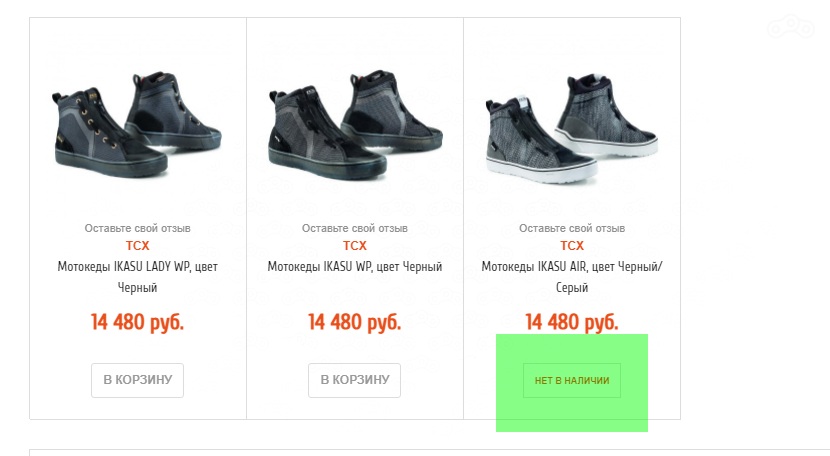830x456 pixels.
Task: Open TCX brand link on IKASU WP card
Action: [x=354, y=246]
